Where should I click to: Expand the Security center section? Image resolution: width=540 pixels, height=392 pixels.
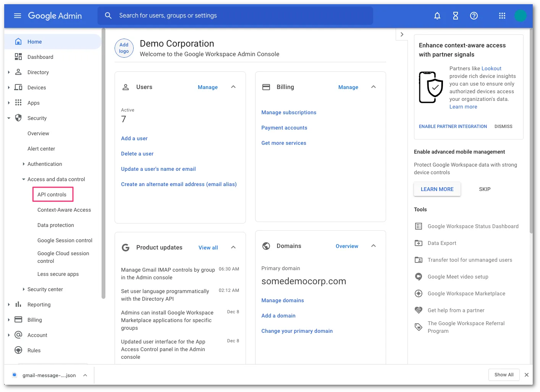click(x=23, y=289)
